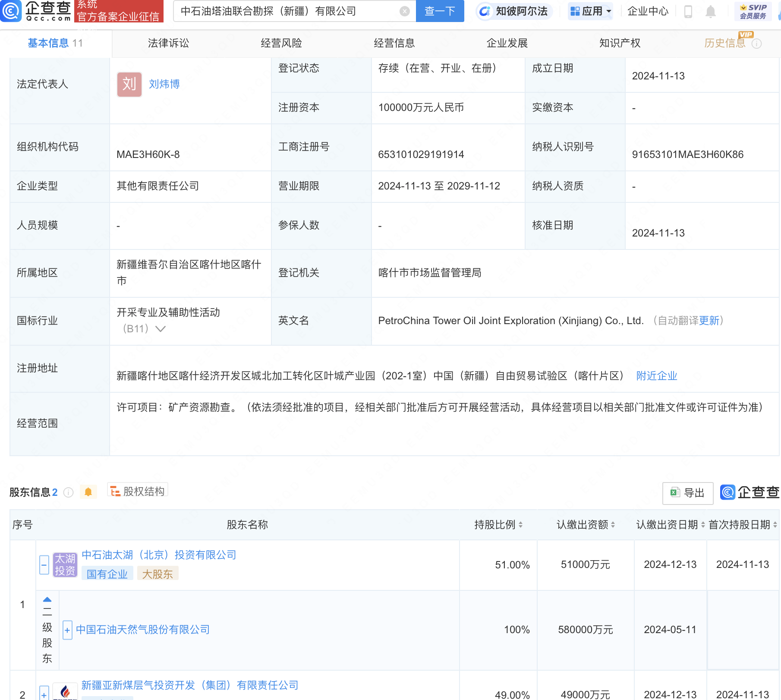
Task: Click the shareholder info bell alert icon
Action: click(88, 492)
